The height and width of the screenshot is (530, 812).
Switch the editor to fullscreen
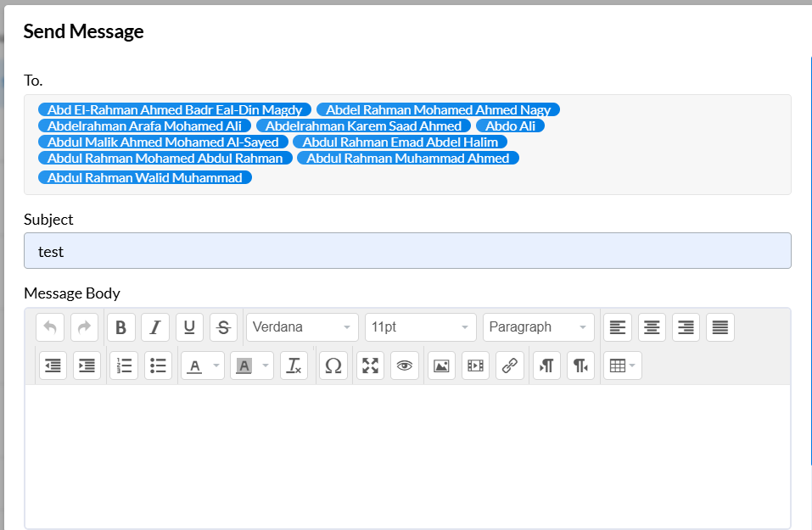tap(370, 366)
